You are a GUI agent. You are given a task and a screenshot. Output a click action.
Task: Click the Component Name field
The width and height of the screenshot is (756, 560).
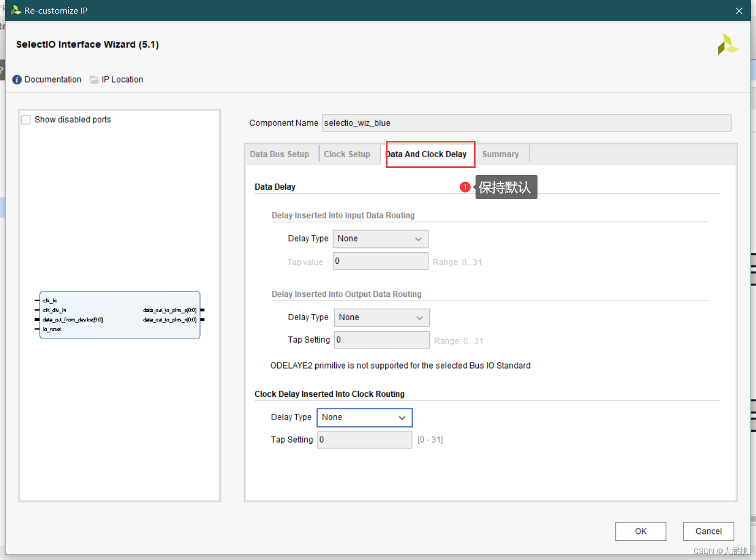tap(527, 123)
